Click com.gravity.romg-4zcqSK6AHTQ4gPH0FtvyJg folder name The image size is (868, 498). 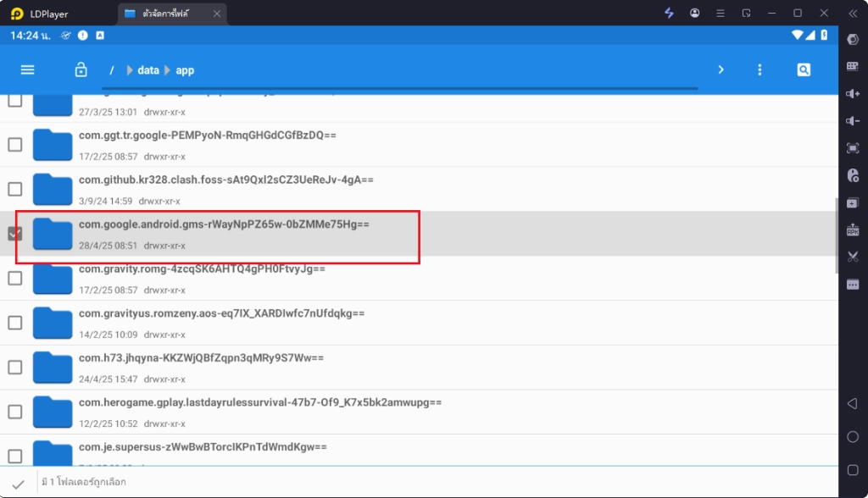click(x=202, y=269)
